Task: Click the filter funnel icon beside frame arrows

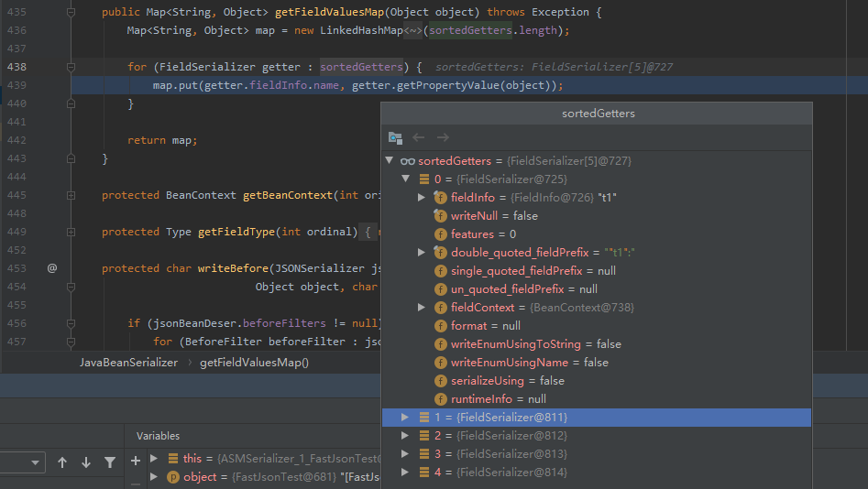Action: (110, 462)
